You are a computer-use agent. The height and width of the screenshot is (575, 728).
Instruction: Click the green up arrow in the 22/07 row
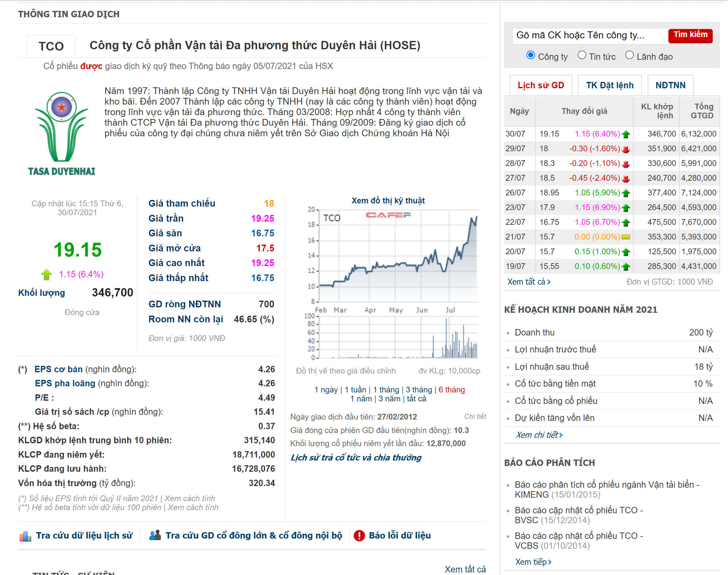click(x=626, y=223)
